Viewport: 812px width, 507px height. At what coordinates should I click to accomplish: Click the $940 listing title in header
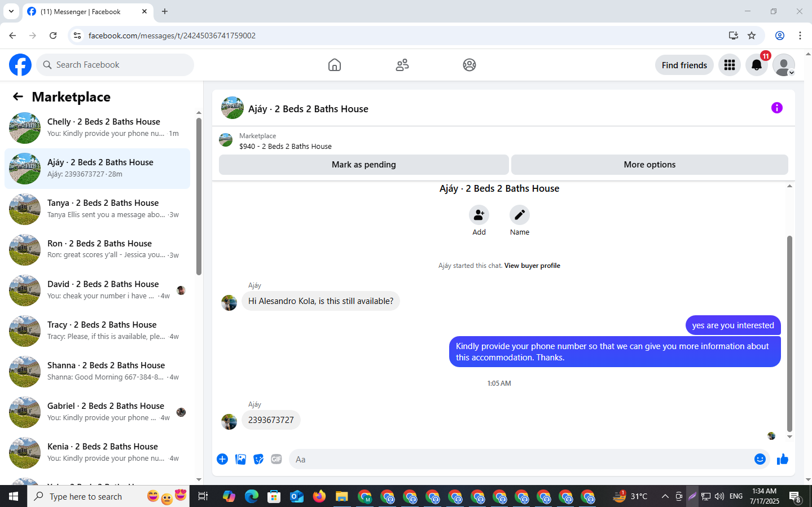286,147
